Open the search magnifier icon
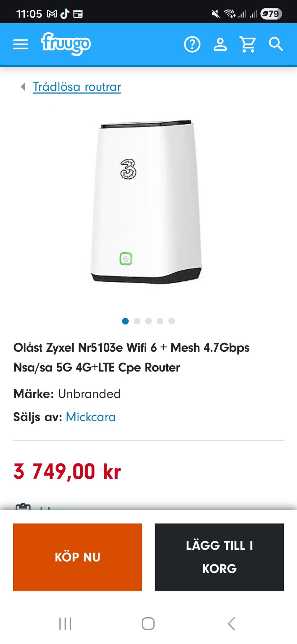The image size is (297, 644). (x=276, y=44)
